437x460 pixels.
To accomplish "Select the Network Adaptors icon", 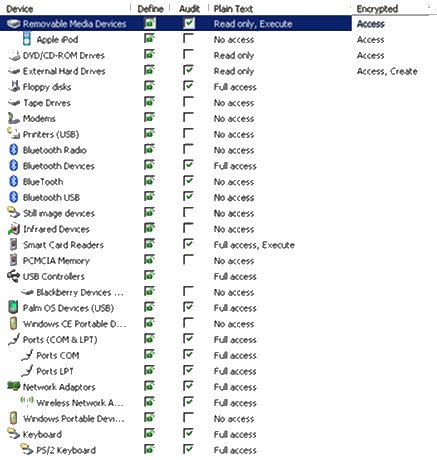I will (x=14, y=386).
